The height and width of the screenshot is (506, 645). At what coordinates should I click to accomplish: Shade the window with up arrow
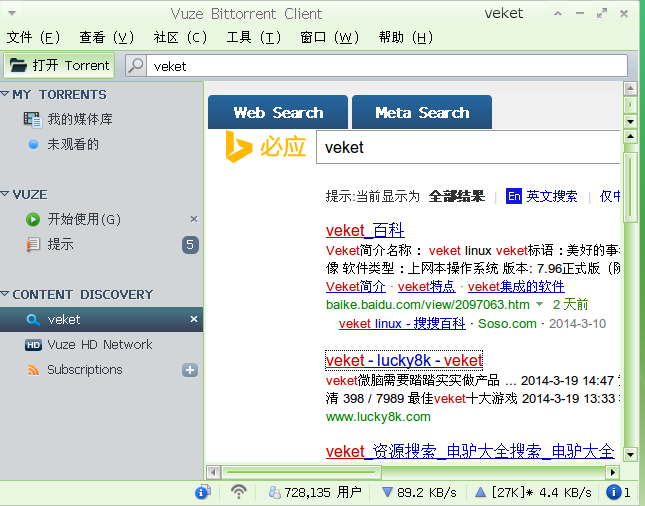tap(558, 14)
